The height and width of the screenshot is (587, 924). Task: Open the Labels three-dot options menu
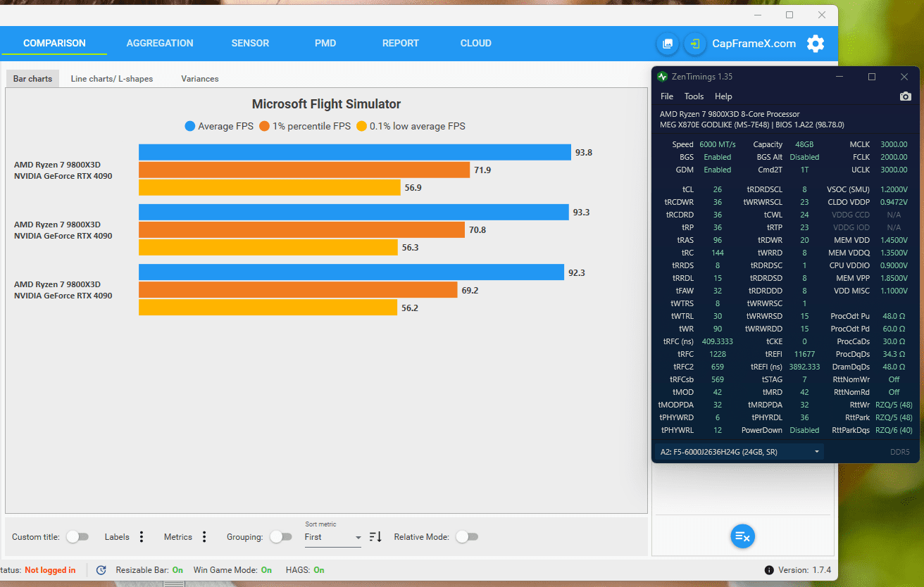coord(142,537)
